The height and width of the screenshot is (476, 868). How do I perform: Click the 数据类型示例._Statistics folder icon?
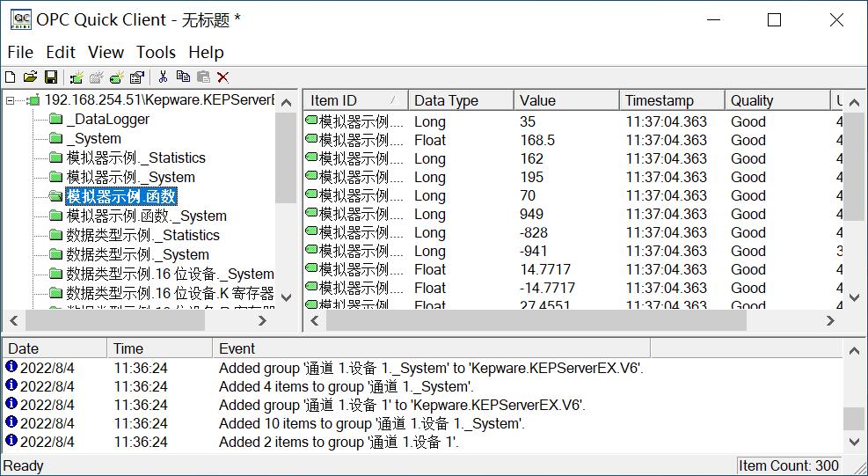coord(55,236)
